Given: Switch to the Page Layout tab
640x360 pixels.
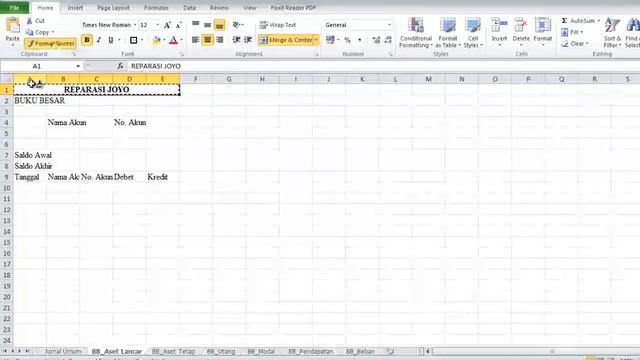Looking at the screenshot, I should pos(113,8).
